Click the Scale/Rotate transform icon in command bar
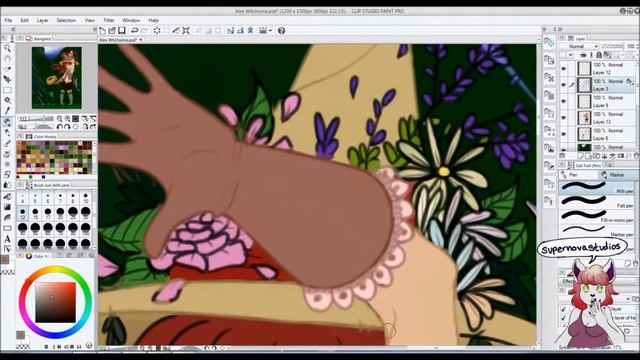The width and height of the screenshot is (640, 360). [x=186, y=31]
